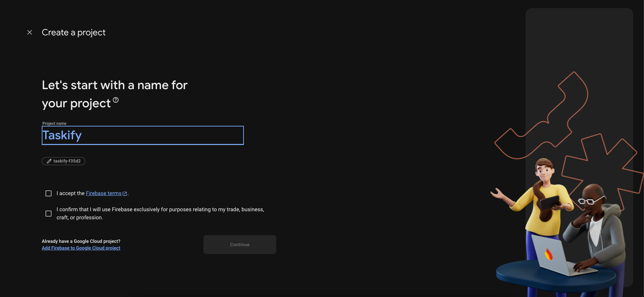Close the Create a project dialog
This screenshot has height=297, width=644.
[29, 33]
